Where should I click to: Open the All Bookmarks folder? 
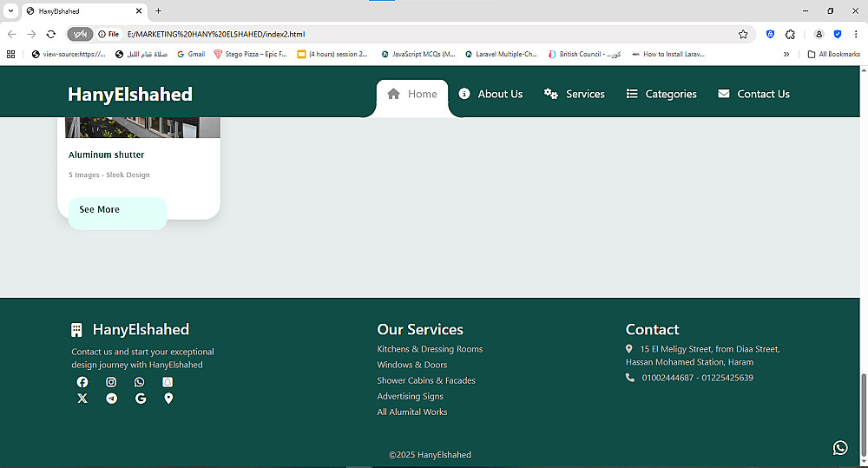[x=833, y=55]
